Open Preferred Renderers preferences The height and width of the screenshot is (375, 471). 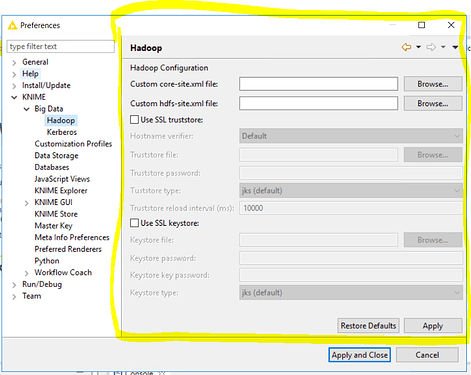(x=68, y=249)
